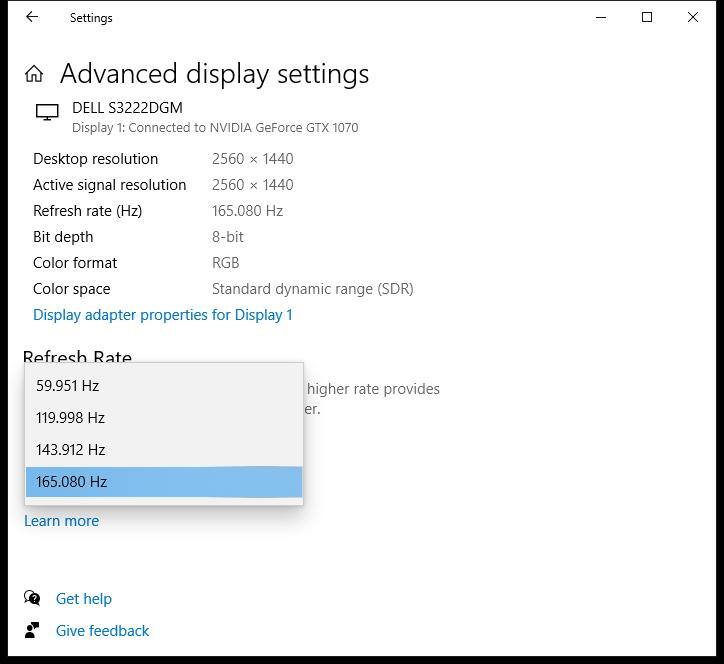This screenshot has height=664, width=724.
Task: Open the Get help link
Action: click(84, 599)
